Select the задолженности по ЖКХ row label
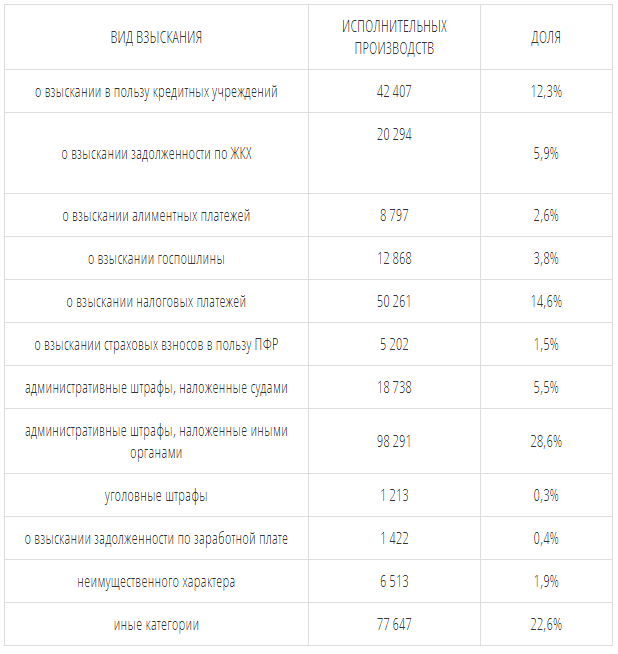Viewport: 618px width, 654px height. 156,153
